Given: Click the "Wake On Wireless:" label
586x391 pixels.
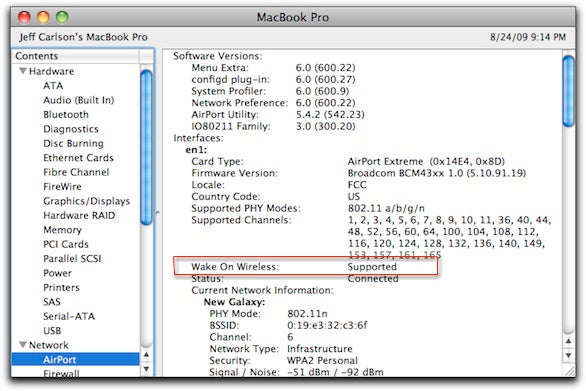Looking at the screenshot, I should point(235,267).
